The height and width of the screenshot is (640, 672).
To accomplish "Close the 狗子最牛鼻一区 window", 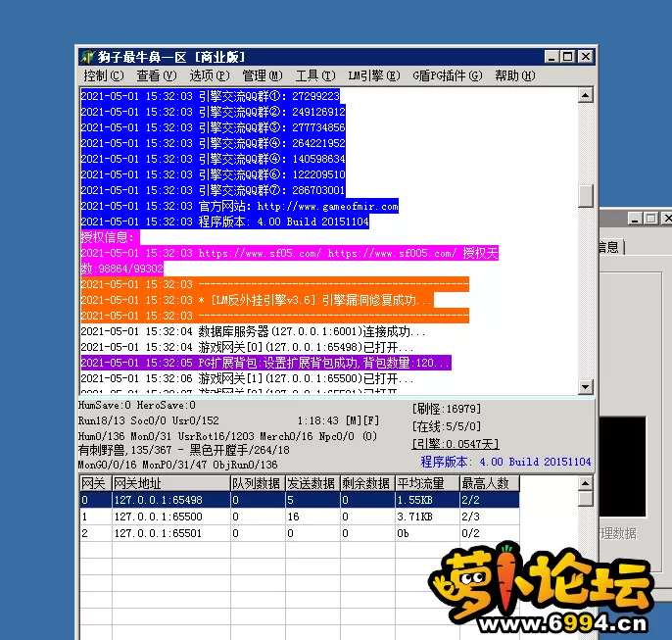I will click(x=586, y=57).
